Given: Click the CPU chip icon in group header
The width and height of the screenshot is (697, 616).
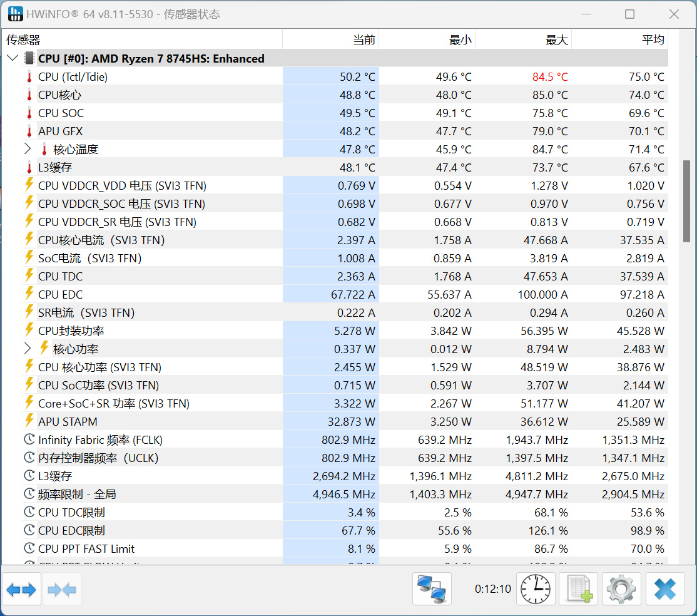Looking at the screenshot, I should pos(29,58).
